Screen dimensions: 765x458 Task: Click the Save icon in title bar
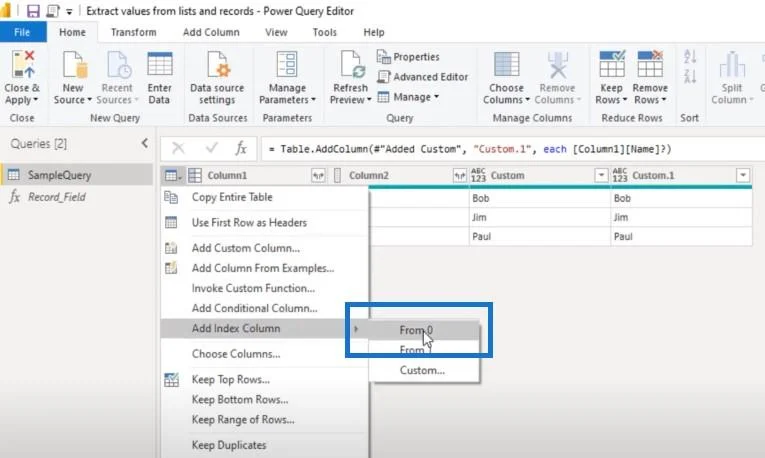(x=33, y=11)
